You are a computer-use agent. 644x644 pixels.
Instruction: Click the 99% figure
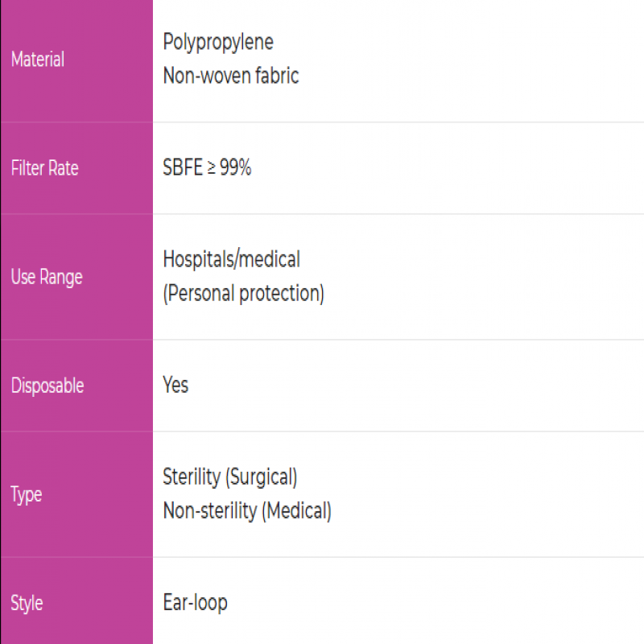tap(235, 167)
